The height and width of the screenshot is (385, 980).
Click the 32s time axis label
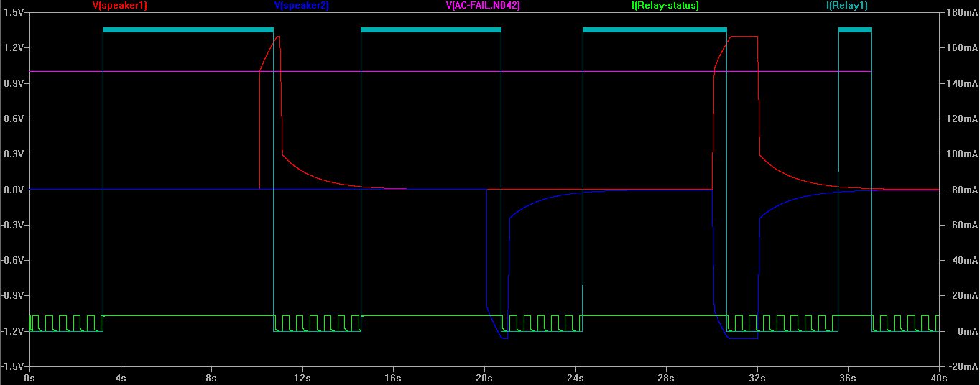(757, 378)
